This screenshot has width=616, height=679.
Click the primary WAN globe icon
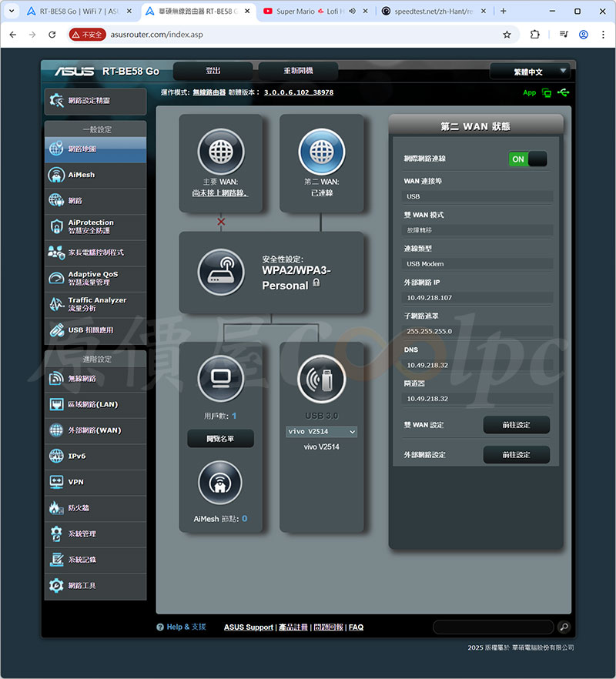pos(220,152)
